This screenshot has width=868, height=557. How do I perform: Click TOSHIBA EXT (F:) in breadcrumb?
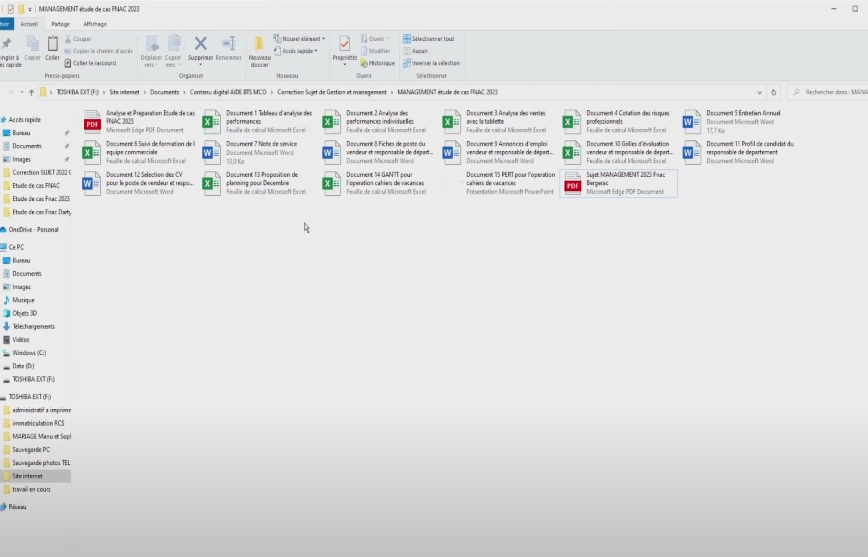coord(78,92)
